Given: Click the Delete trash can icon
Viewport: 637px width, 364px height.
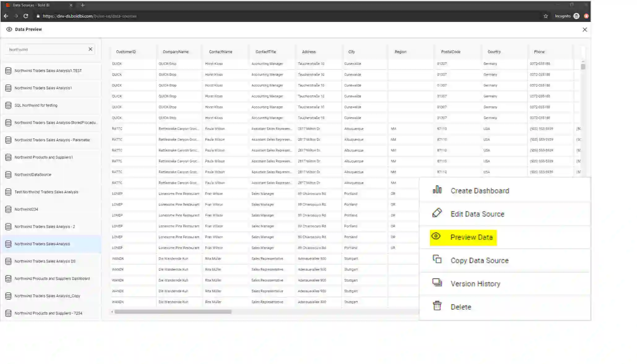Looking at the screenshot, I should 437,306.
